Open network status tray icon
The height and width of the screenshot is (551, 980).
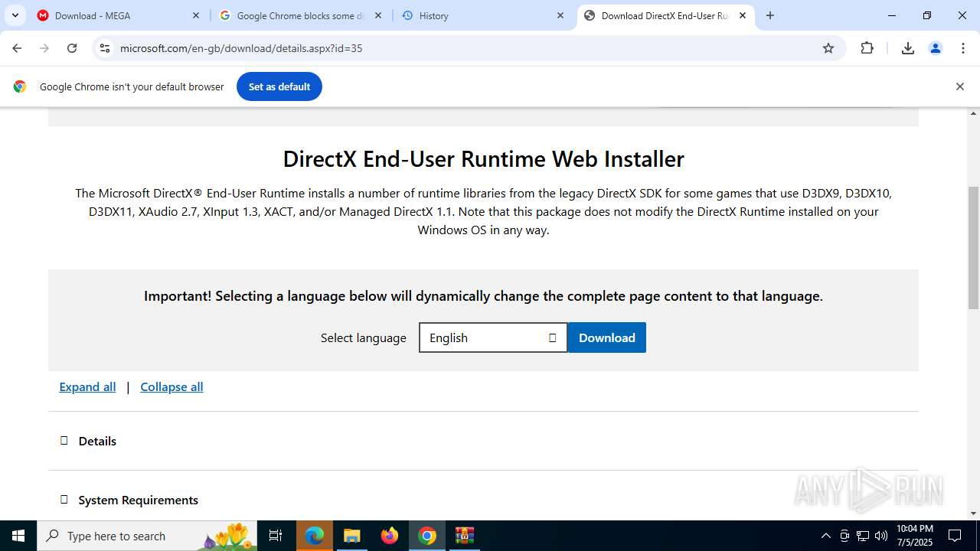point(863,536)
